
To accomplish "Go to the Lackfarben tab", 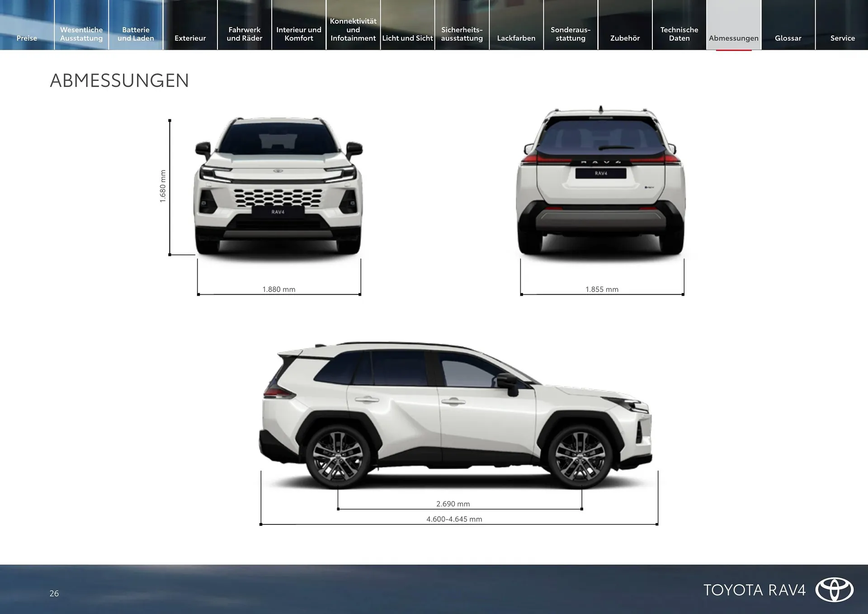I will tap(516, 38).
